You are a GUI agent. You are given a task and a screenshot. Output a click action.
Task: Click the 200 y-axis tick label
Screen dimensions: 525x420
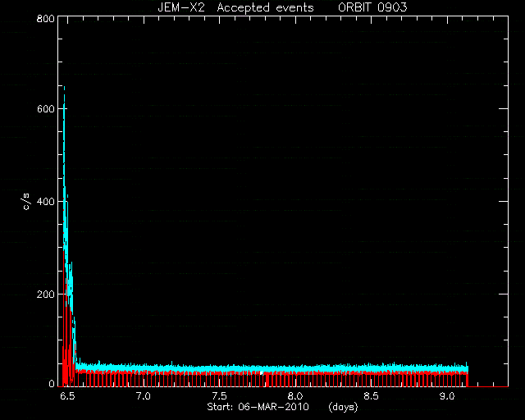click(46, 294)
